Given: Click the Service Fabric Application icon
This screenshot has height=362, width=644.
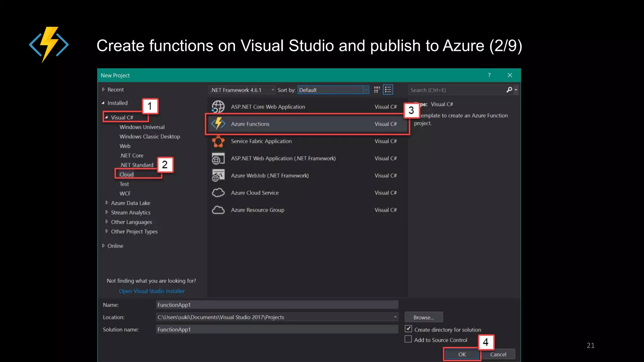Looking at the screenshot, I should coord(218,141).
